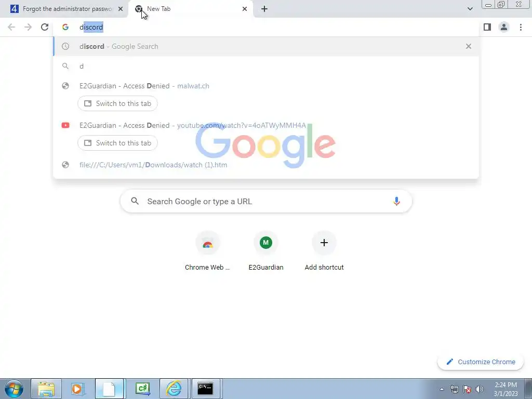Show hidden system tray icons
The image size is (532, 399).
tap(442, 389)
